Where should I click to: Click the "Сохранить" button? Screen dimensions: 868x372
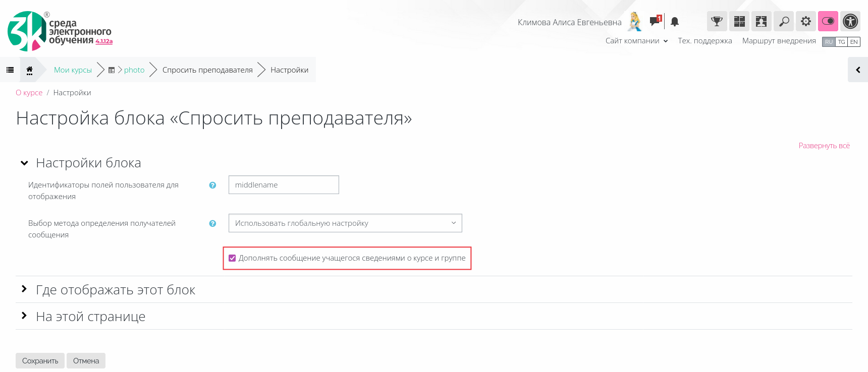[40, 361]
